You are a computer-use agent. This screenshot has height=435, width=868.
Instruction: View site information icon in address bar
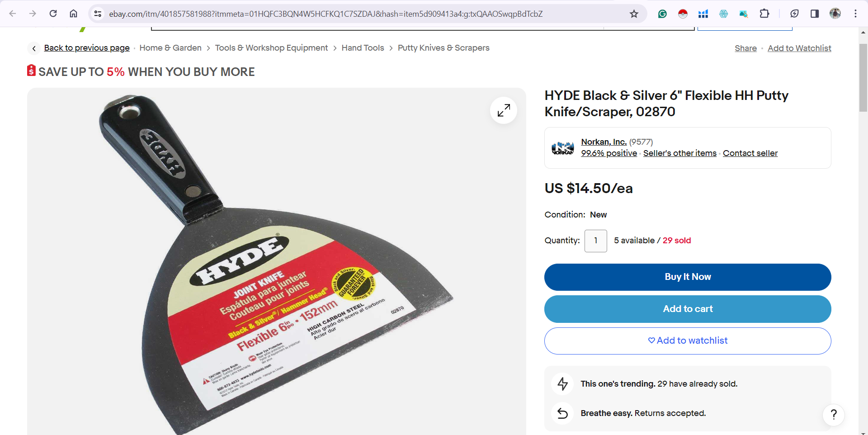tap(98, 14)
